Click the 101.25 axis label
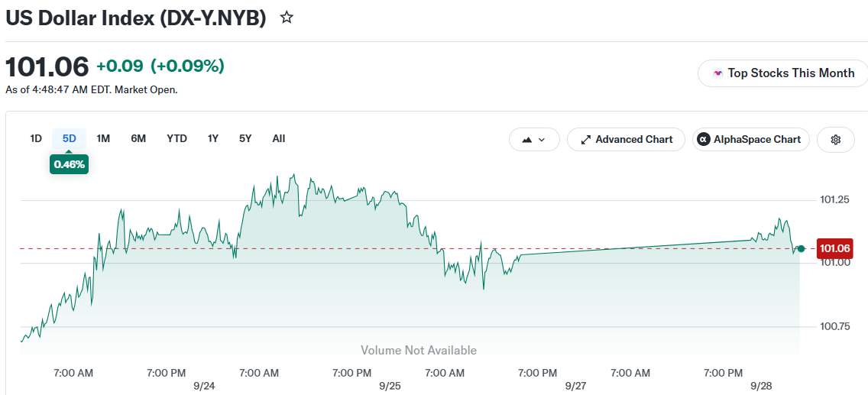Viewport: 868px width, 395px height. [x=834, y=199]
